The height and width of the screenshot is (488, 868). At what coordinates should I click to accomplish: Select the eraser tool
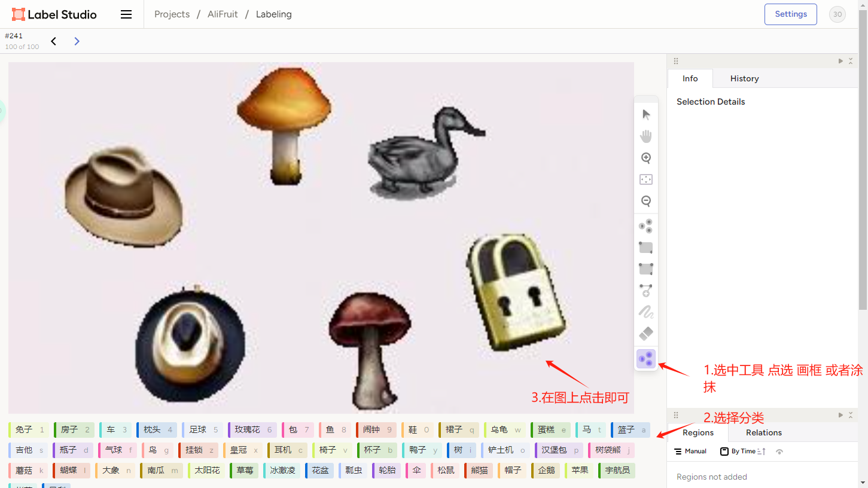pyautogui.click(x=646, y=333)
